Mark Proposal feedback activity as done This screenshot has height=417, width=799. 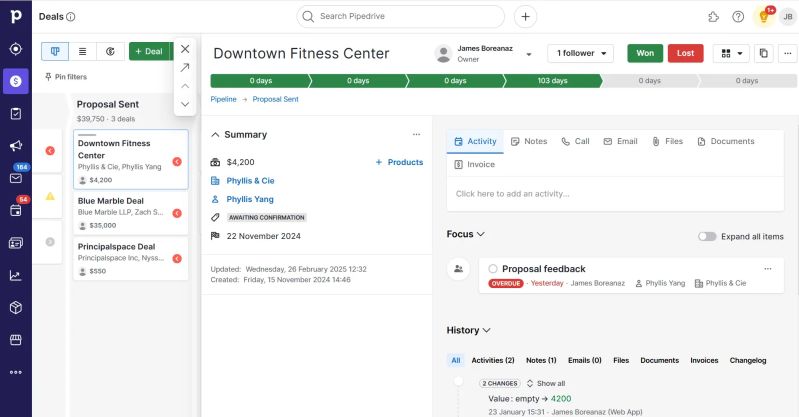point(493,269)
